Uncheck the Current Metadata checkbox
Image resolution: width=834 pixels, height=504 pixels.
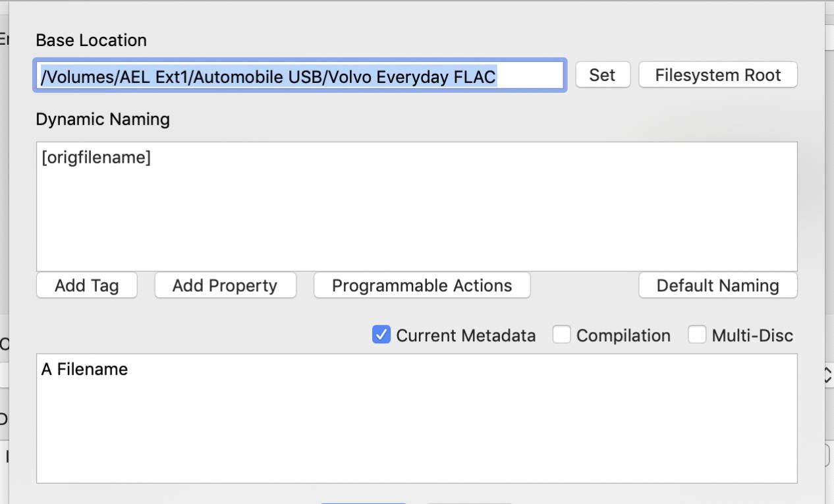tap(381, 335)
